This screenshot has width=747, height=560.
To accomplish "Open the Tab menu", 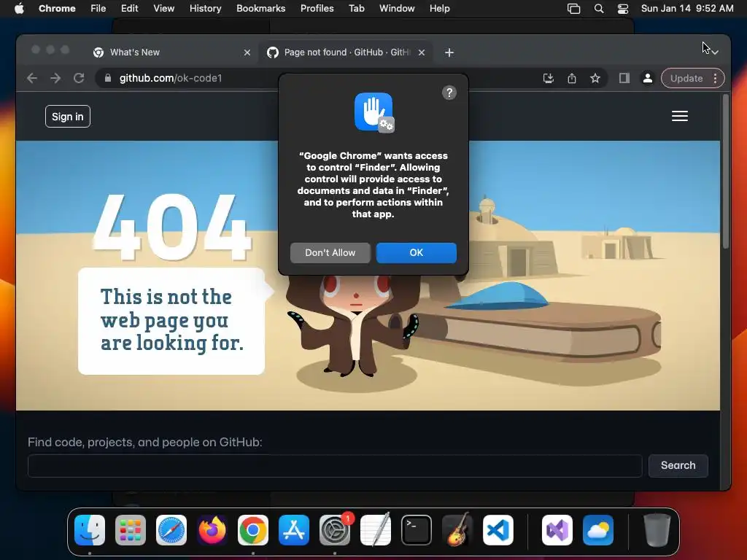I will coord(356,8).
